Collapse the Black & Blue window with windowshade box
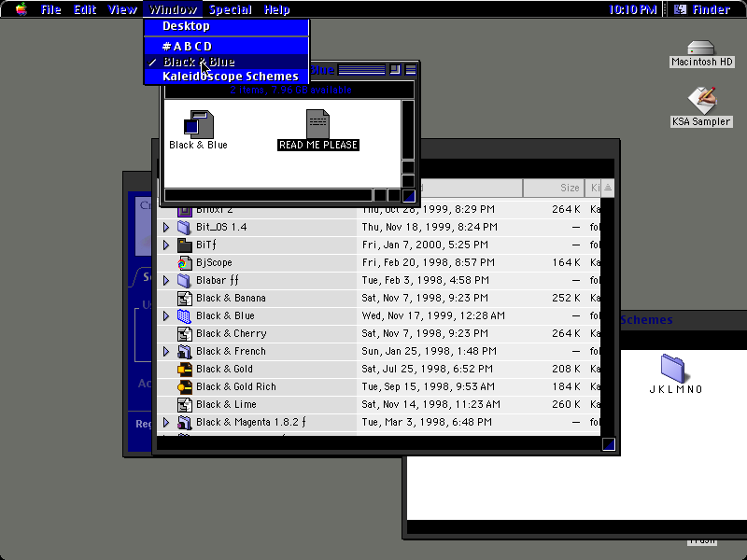 point(410,69)
